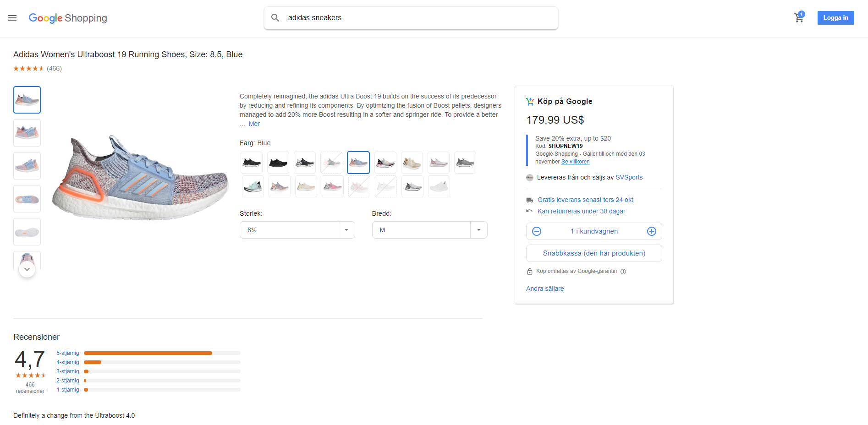Click the large main product shoe image
Screen dimensions: 868x425
pyautogui.click(x=140, y=179)
